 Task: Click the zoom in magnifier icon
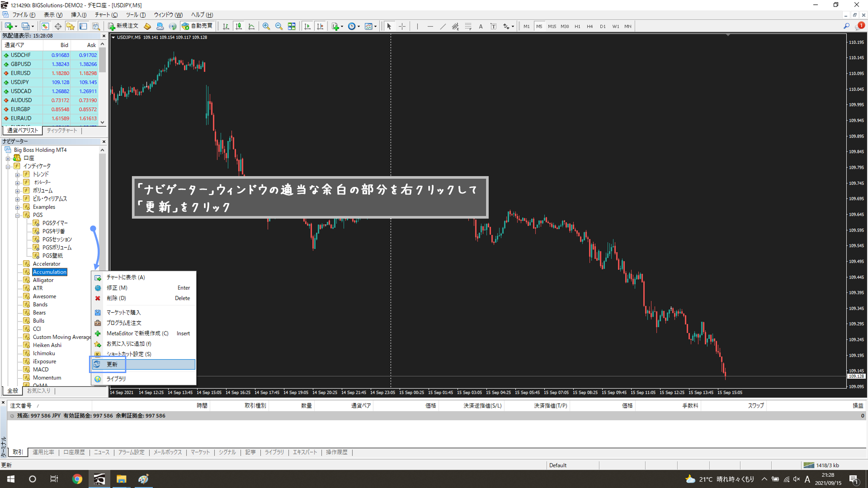266,26
